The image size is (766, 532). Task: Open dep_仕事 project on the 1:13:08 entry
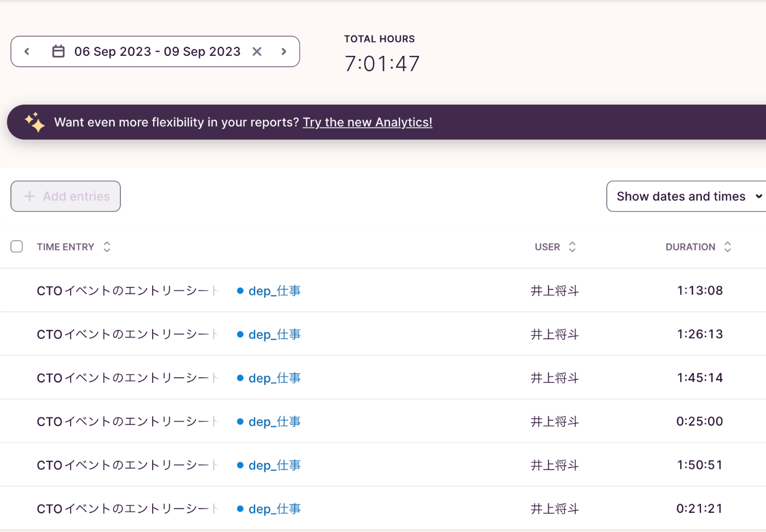(275, 291)
